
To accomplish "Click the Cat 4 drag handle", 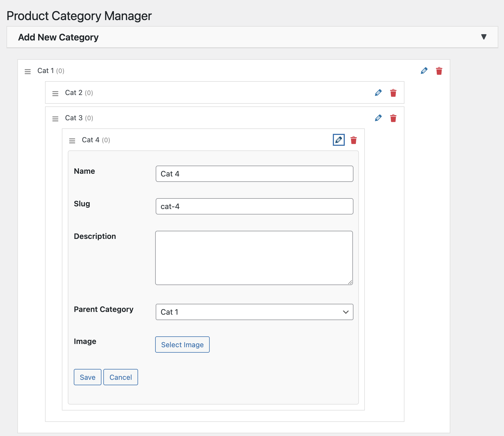I will [x=72, y=141].
